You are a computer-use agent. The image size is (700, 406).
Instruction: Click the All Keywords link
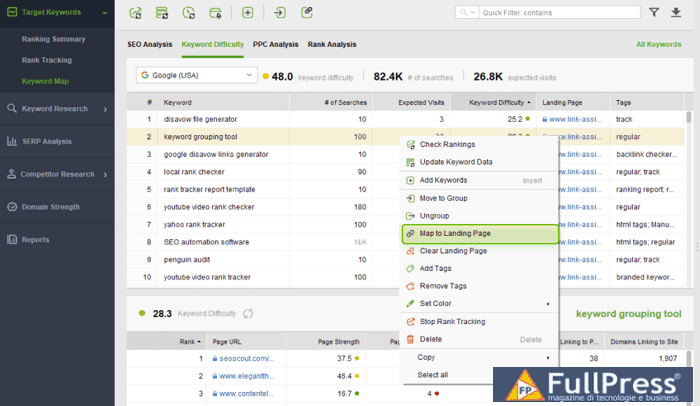(x=658, y=44)
